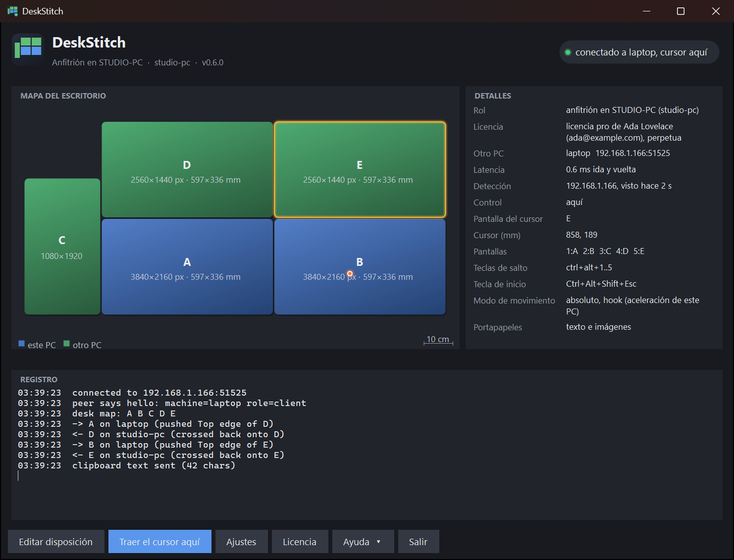This screenshot has height=560, width=734.
Task: Click the 'Modo de movimiento' label
Action: 515,301
